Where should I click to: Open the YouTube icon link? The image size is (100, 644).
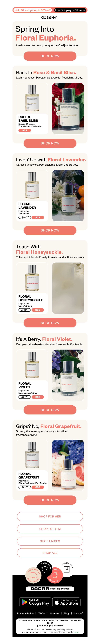pos(39,588)
